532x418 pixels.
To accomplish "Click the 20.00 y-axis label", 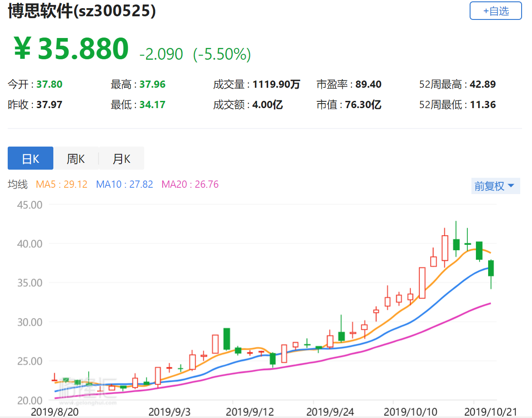I will pyautogui.click(x=30, y=400).
